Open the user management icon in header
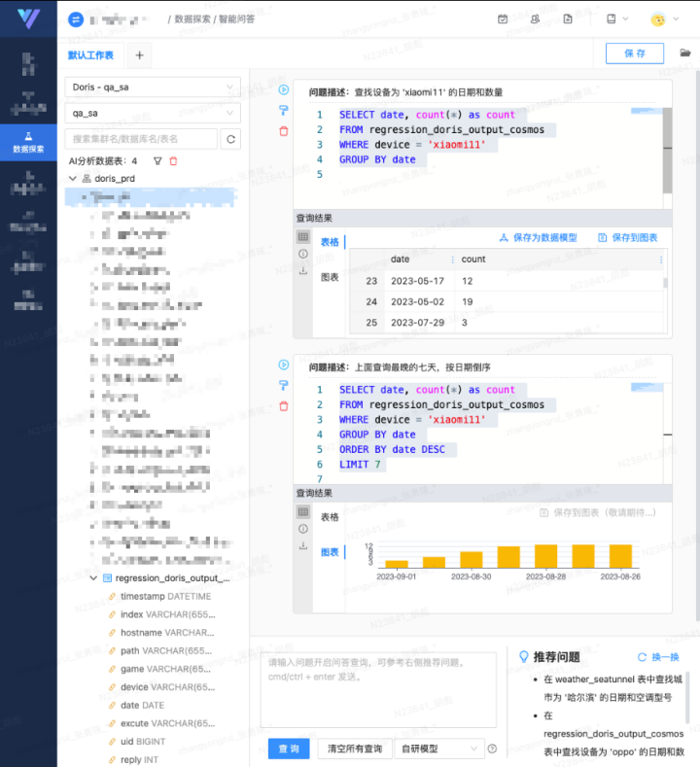 pyautogui.click(x=535, y=19)
